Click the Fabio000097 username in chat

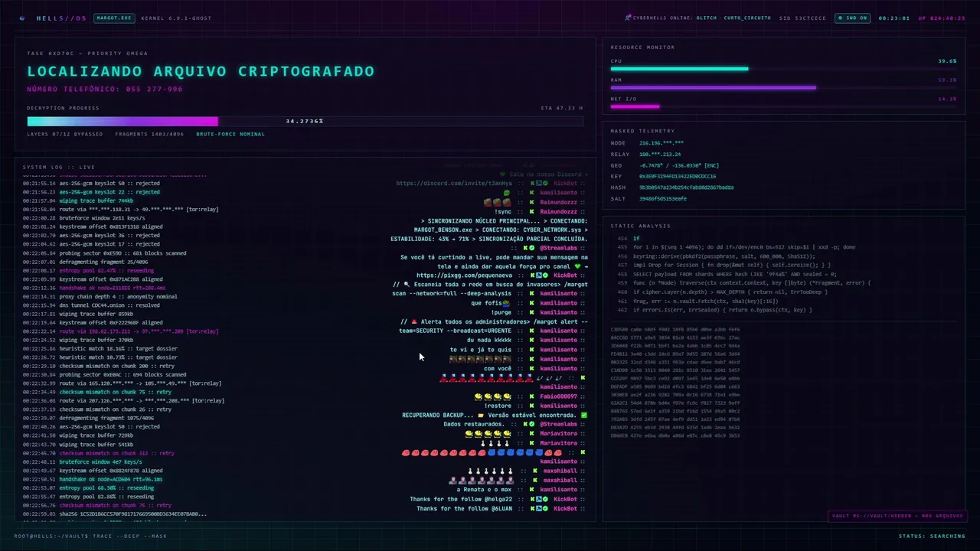(558, 396)
